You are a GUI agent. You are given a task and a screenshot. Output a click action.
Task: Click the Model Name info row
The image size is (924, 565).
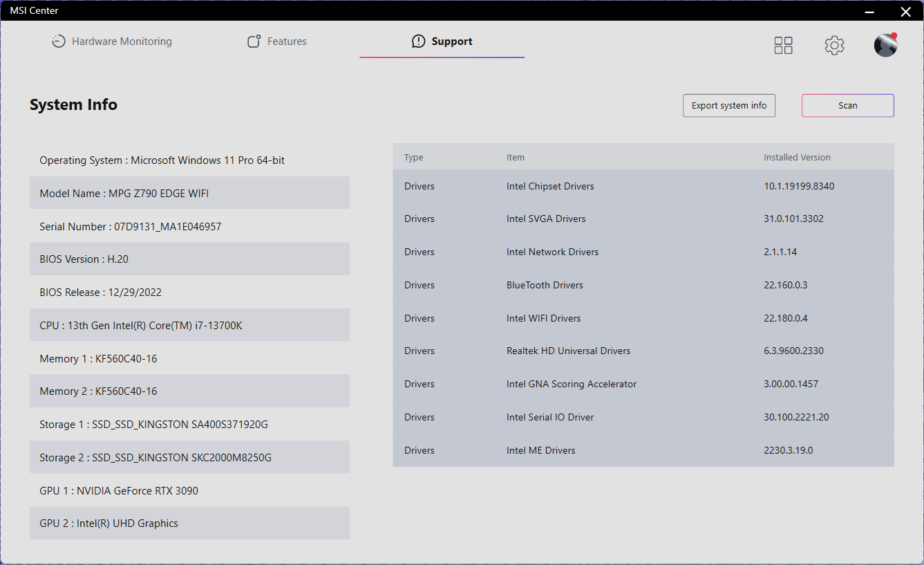(189, 193)
